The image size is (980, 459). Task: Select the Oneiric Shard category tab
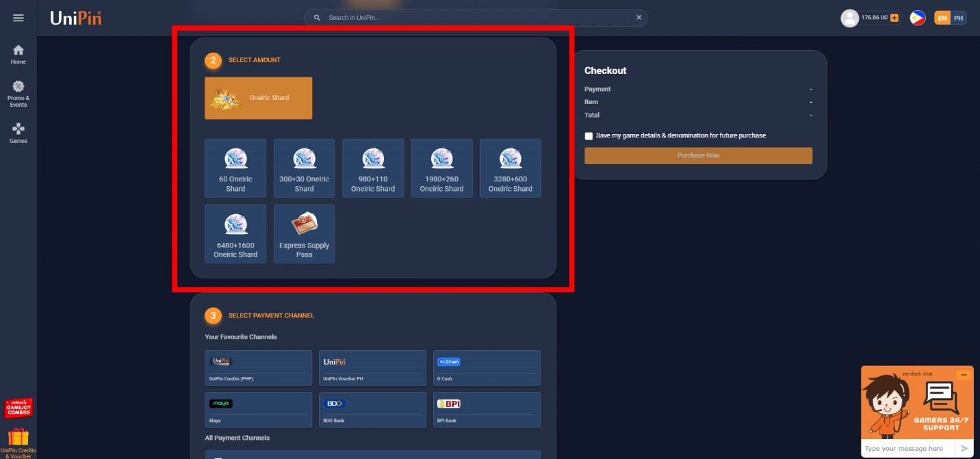tap(259, 98)
